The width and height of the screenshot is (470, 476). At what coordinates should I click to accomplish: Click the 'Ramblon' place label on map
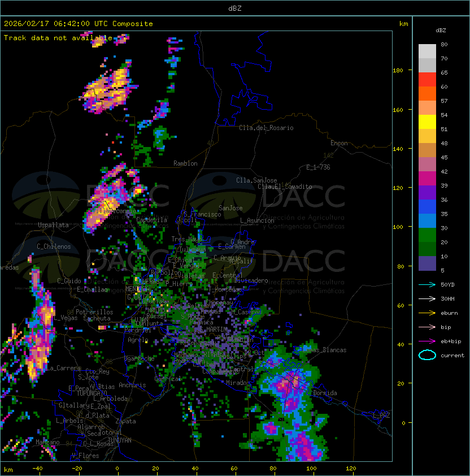coord(185,163)
